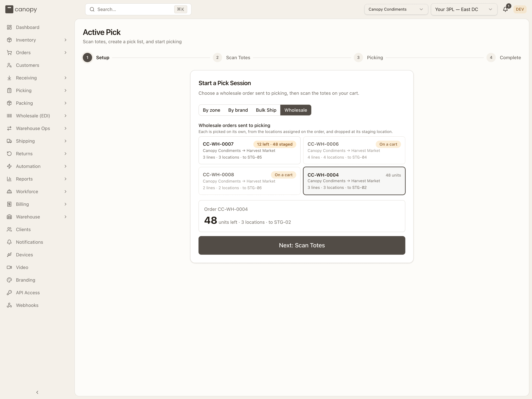Open the Your 3PL — East DC dropdown

[464, 9]
